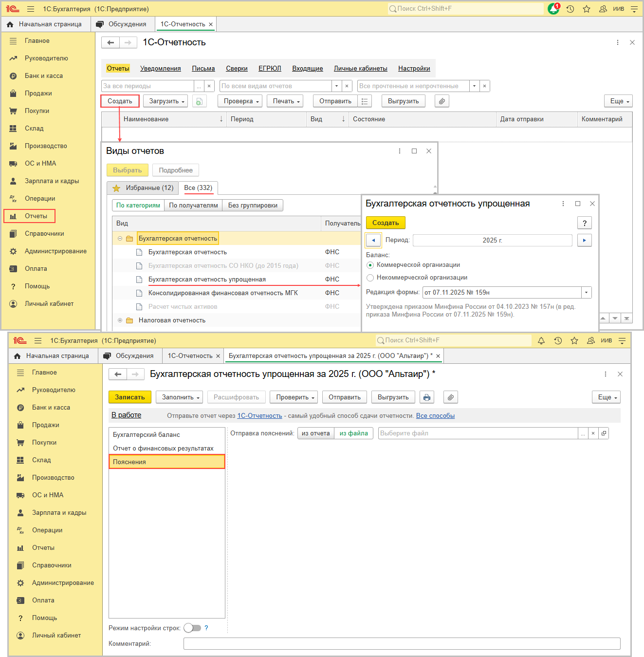Click the favorites star in lower window header

[x=574, y=340]
